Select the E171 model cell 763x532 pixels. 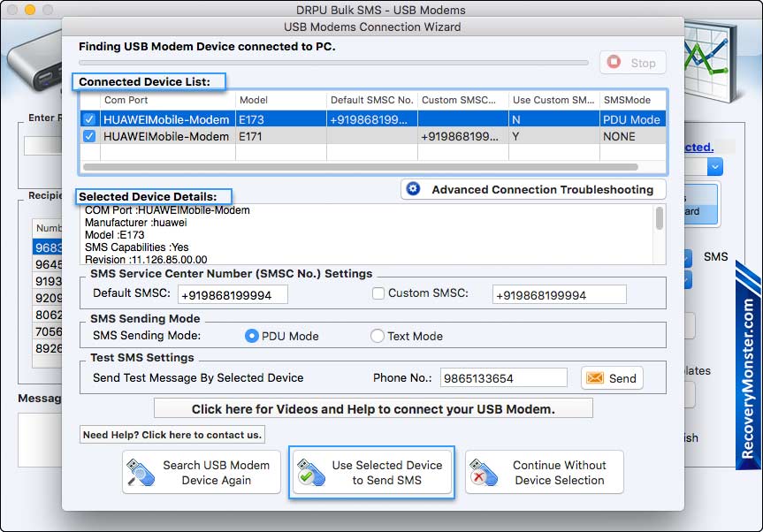281,136
